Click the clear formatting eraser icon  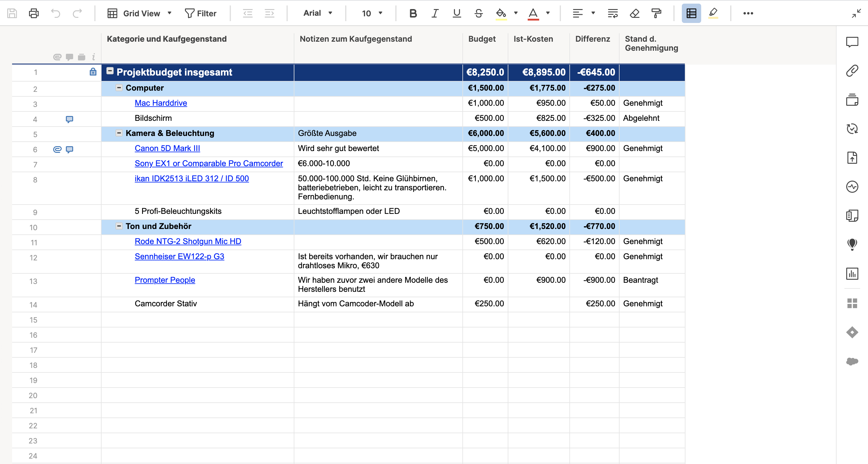click(x=634, y=14)
